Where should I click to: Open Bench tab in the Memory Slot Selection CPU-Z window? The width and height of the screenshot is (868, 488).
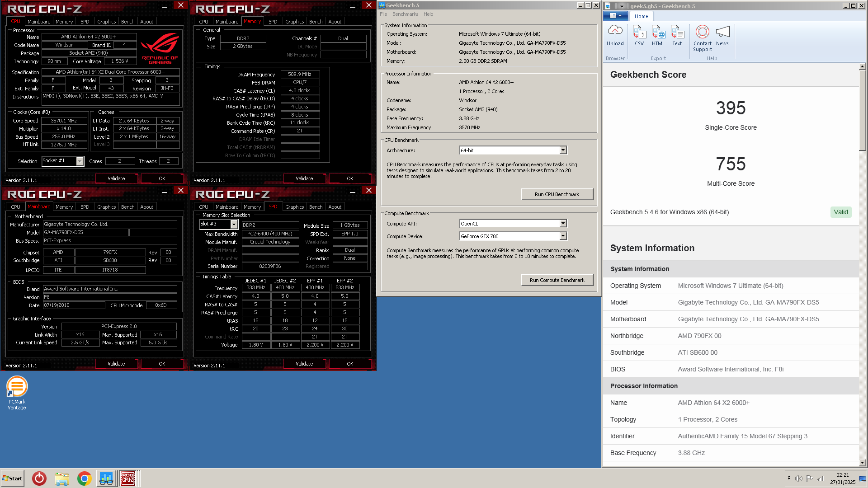pyautogui.click(x=316, y=207)
